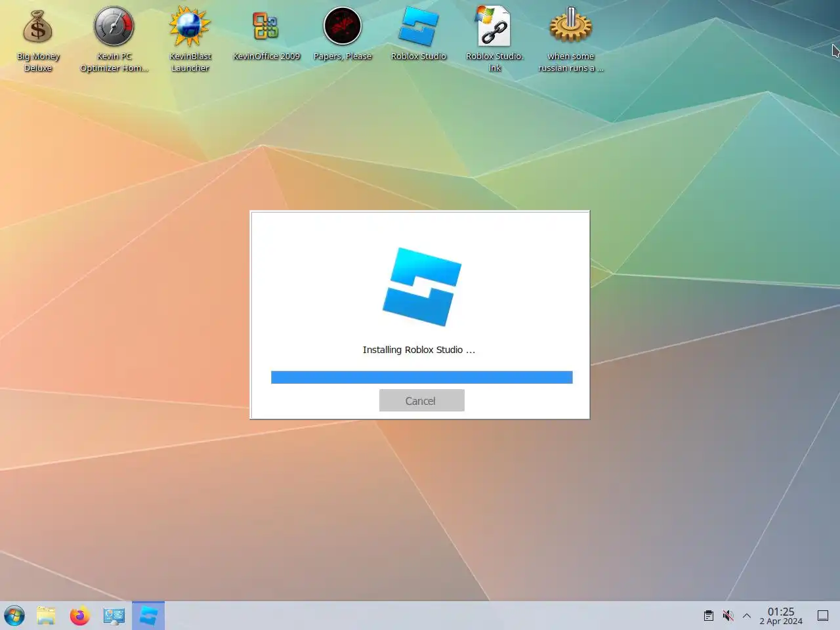This screenshot has height=630, width=840.
Task: Open the system settings taskbar icon
Action: (114, 616)
